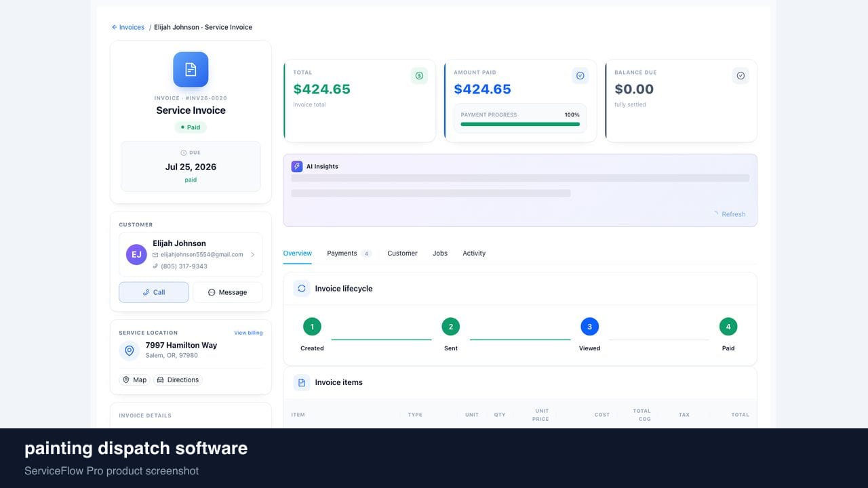Click the Invoice lifecycle refresh-cycle icon
This screenshot has width=868, height=488.
[x=302, y=288]
